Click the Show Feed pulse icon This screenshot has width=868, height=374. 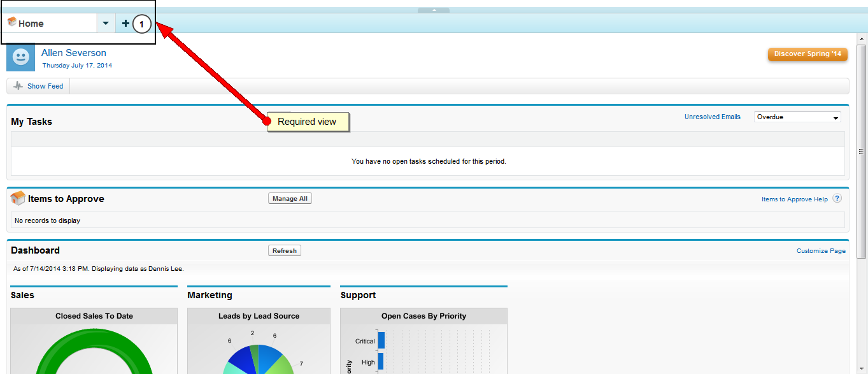[18, 86]
